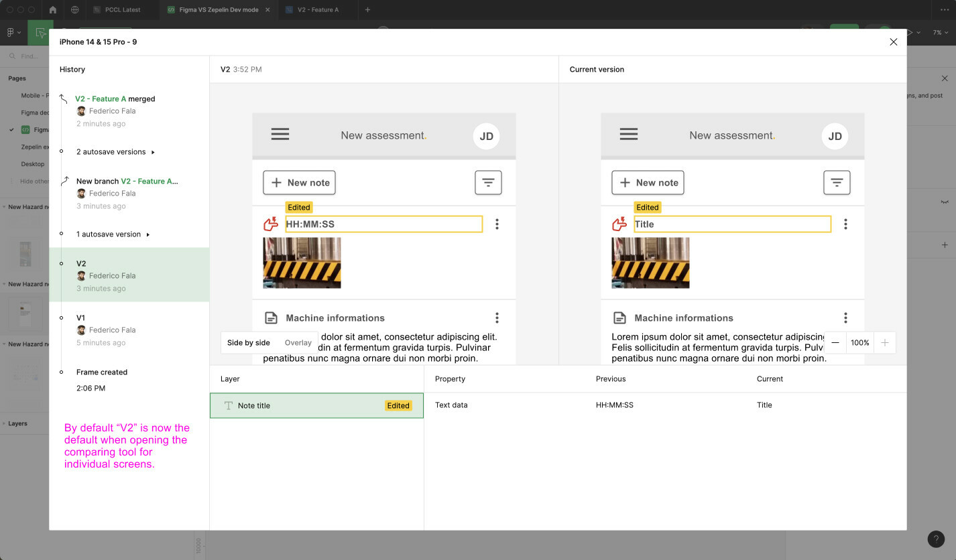Open kebab menu for Machine informations in V2
956x560 pixels.
pos(497,318)
